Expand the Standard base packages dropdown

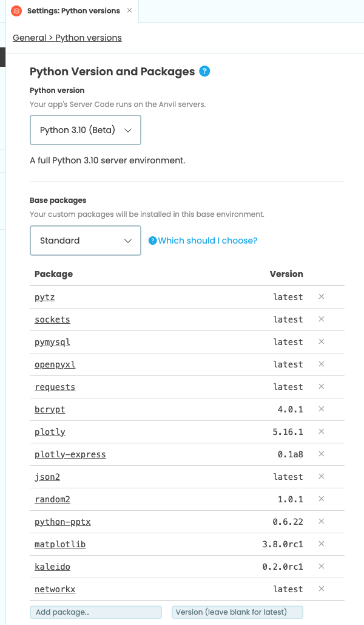point(86,241)
